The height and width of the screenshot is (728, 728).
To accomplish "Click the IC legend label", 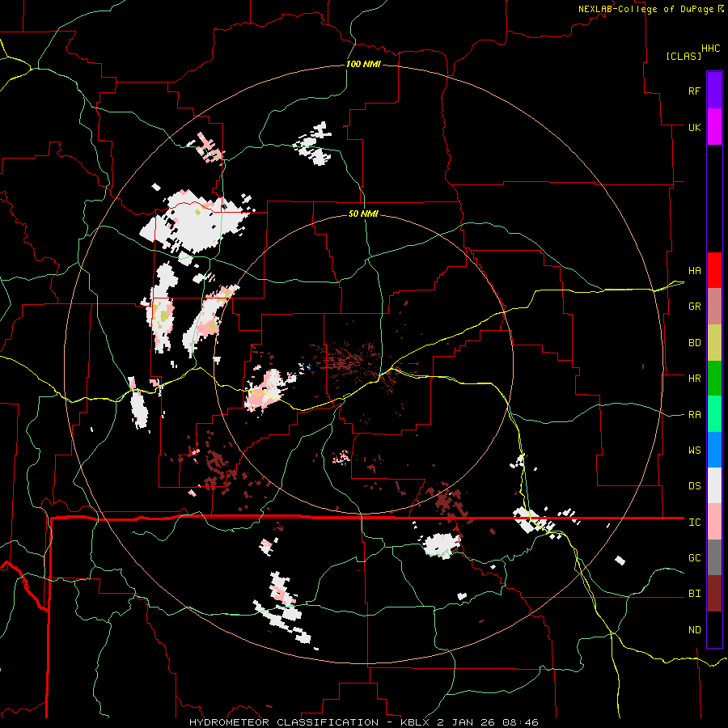I will [694, 523].
